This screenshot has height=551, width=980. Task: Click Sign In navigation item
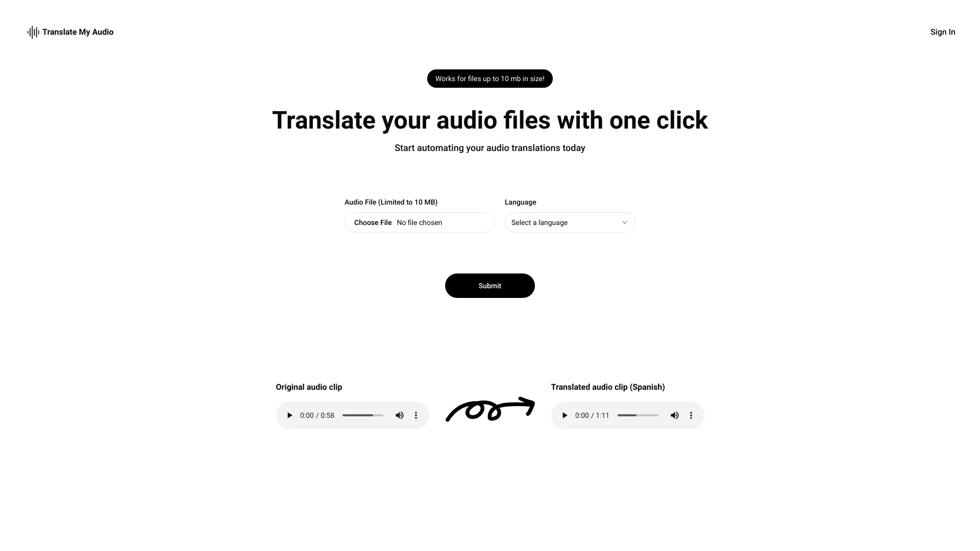(942, 32)
